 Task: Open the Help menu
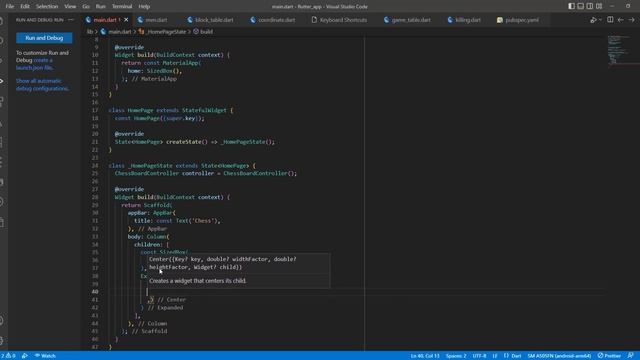pyautogui.click(x=144, y=7)
